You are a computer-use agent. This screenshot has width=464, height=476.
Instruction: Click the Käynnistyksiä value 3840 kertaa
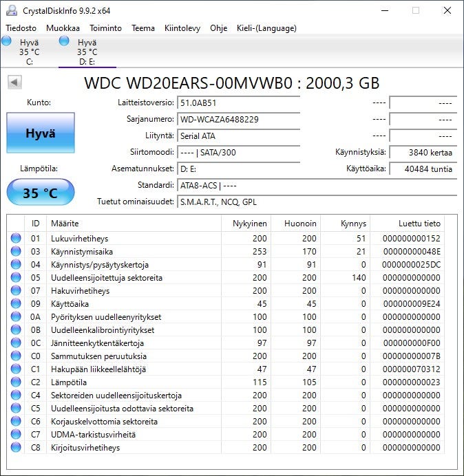423,153
